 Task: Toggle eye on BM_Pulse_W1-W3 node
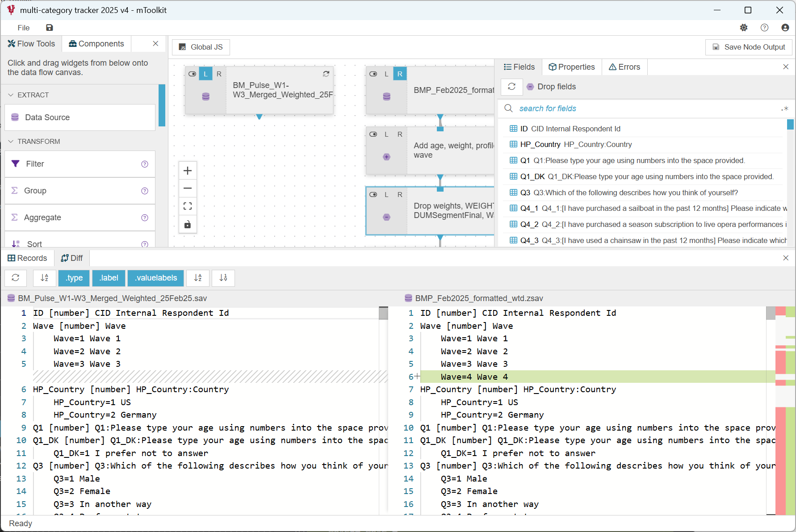[193, 74]
